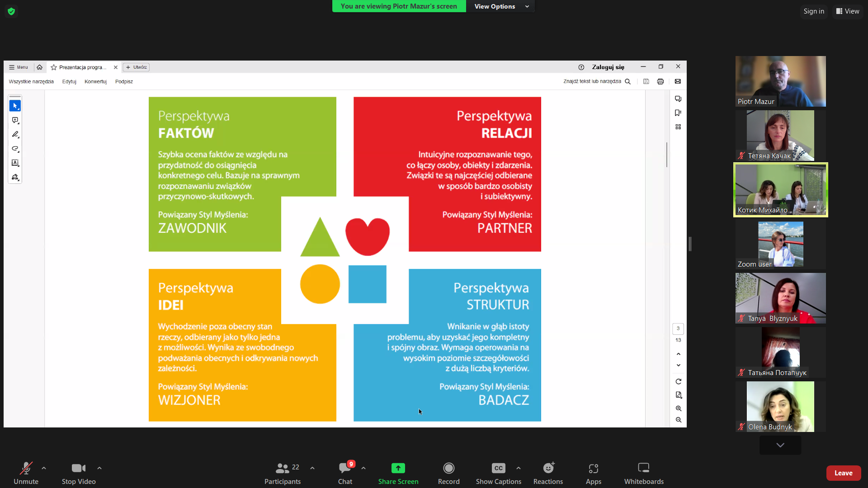
Task: Click the green encryption shield icon
Action: point(11,11)
